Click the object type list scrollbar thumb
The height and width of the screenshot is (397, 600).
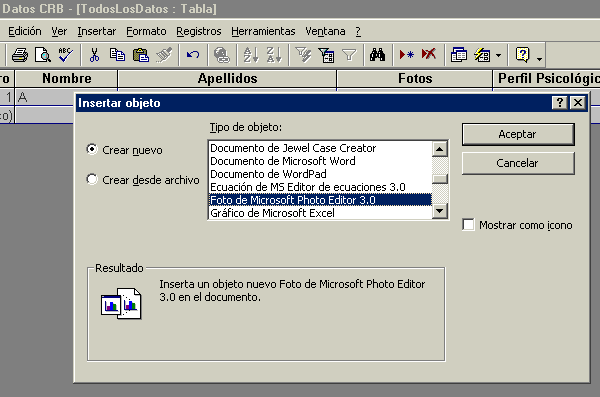[x=440, y=179]
